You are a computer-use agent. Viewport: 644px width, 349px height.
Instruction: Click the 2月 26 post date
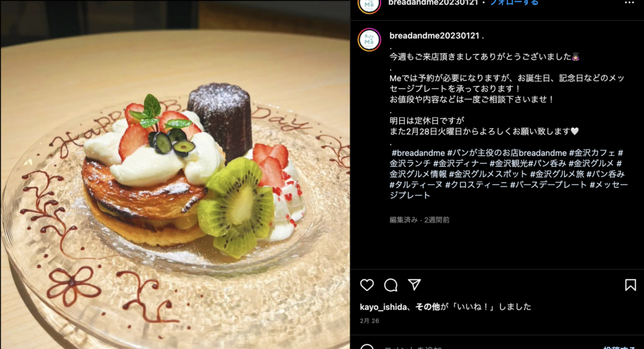click(369, 321)
